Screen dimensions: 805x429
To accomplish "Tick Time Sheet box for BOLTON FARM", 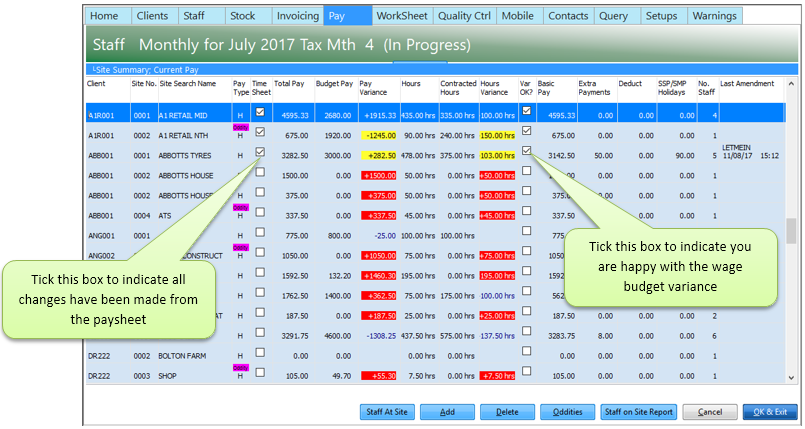I will (260, 352).
